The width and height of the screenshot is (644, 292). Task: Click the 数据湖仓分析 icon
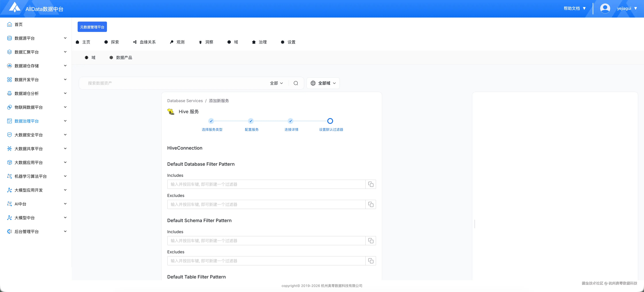coord(9,93)
